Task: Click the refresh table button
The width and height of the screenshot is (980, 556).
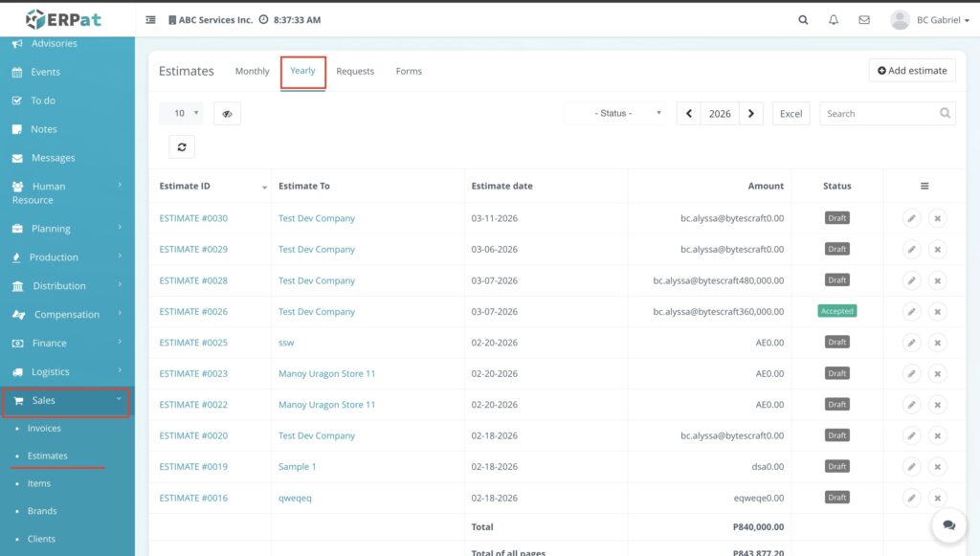Action: coord(182,146)
